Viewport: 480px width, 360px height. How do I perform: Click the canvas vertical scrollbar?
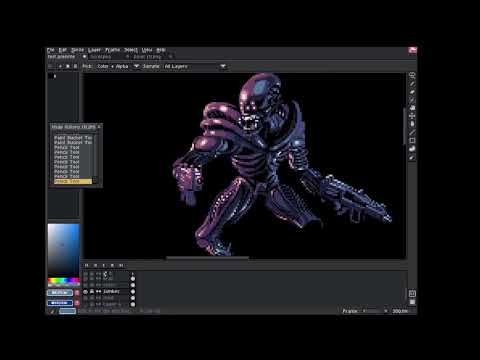(405, 127)
